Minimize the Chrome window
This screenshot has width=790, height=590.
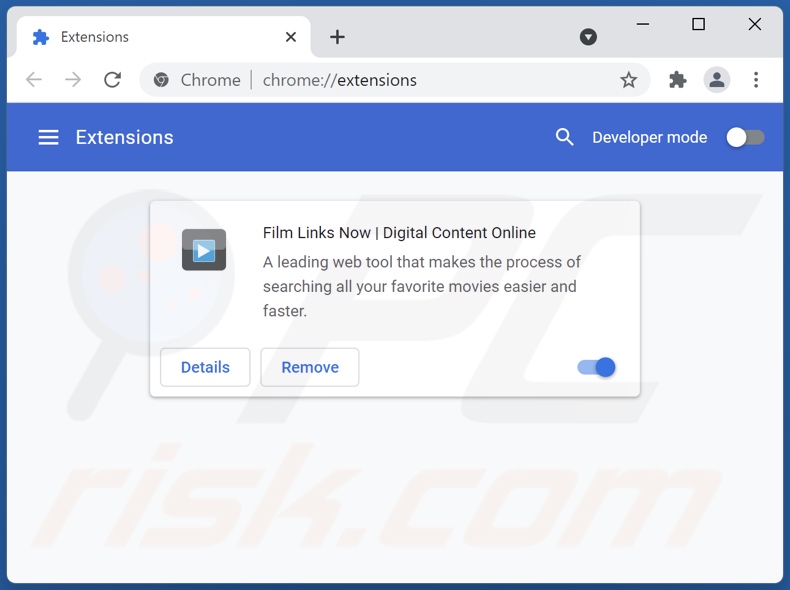[642, 24]
